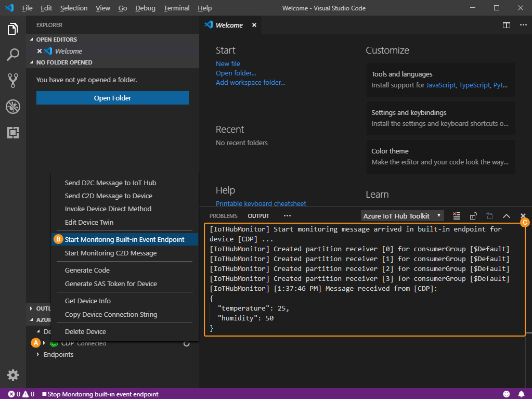532x399 pixels.
Task: Open the Debug view icon
Action: coord(13,107)
